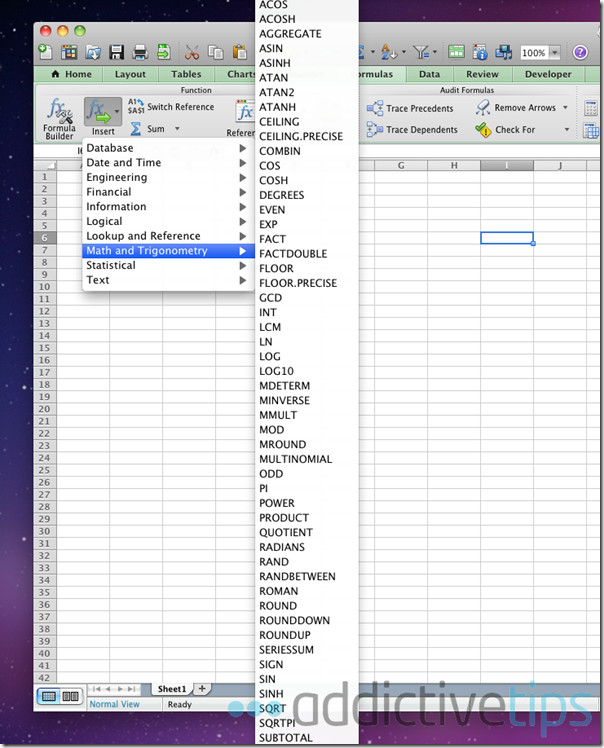This screenshot has height=748, width=604.
Task: Choose Financial in function category menu
Action: click(x=167, y=192)
